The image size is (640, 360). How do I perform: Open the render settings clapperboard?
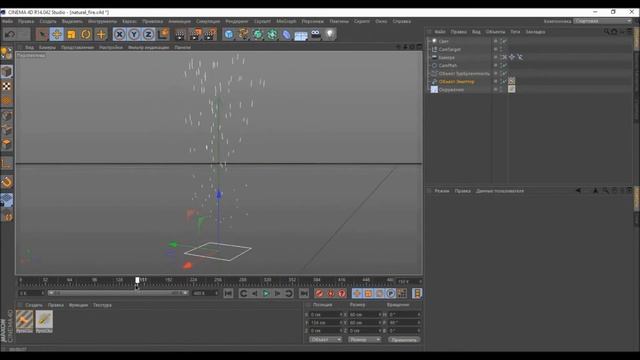210,34
